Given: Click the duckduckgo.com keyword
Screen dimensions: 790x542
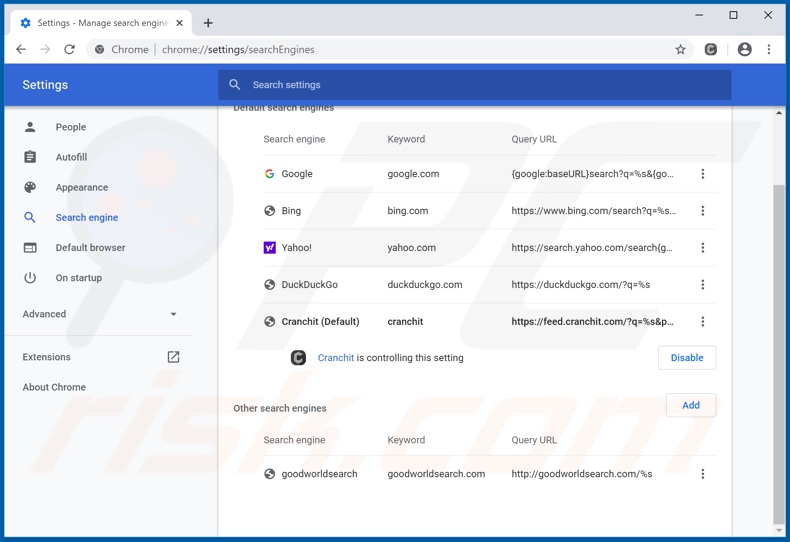Looking at the screenshot, I should (x=425, y=285).
